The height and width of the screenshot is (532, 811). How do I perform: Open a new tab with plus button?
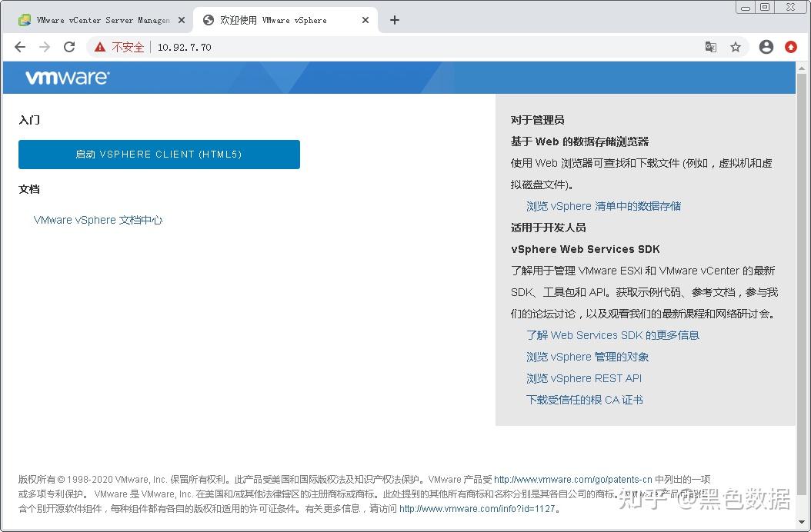[x=395, y=20]
